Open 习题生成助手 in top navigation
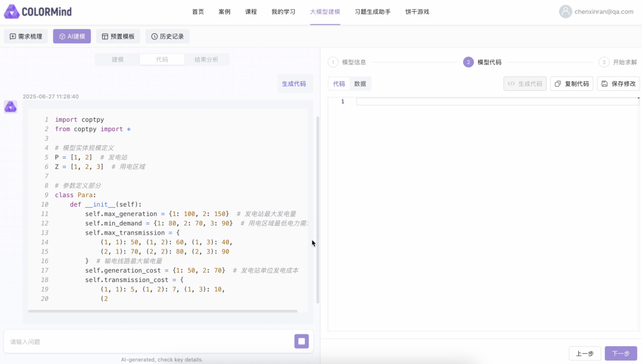 (x=373, y=11)
